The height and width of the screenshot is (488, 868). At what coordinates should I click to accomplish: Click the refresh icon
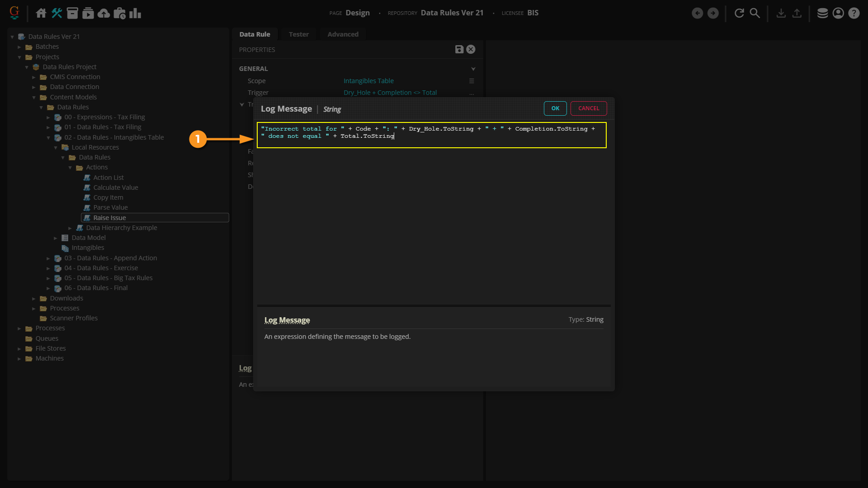click(x=739, y=13)
